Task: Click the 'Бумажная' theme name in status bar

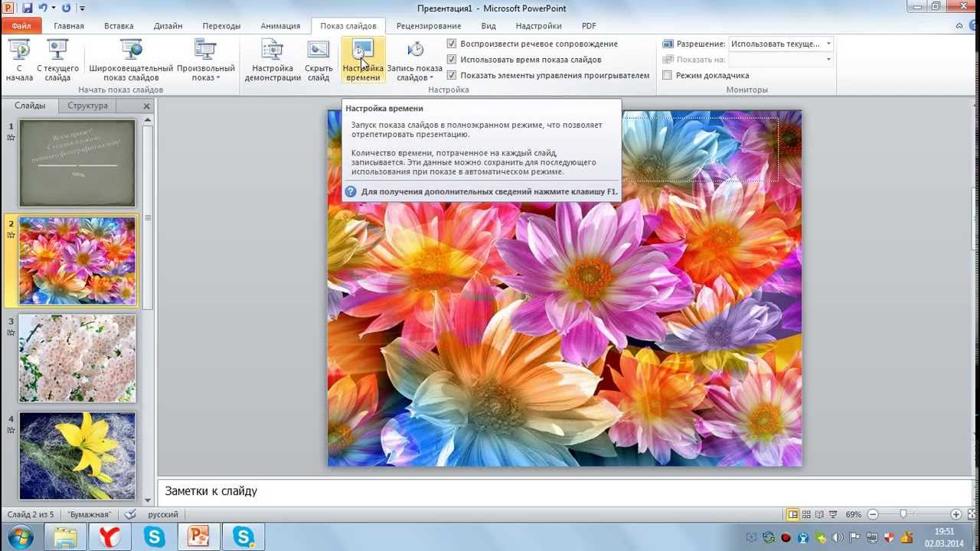Action: 90,515
